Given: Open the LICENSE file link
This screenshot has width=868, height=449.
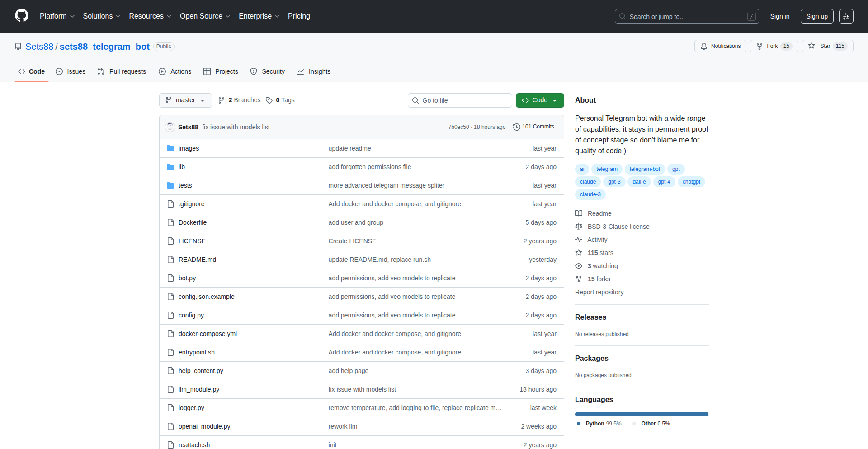Looking at the screenshot, I should (x=192, y=241).
